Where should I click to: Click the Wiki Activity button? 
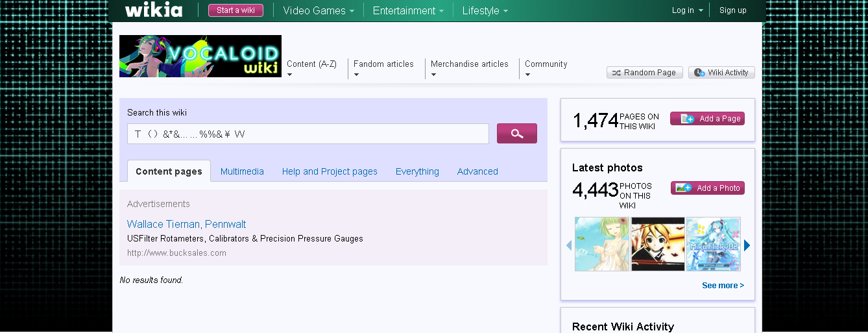coord(721,73)
